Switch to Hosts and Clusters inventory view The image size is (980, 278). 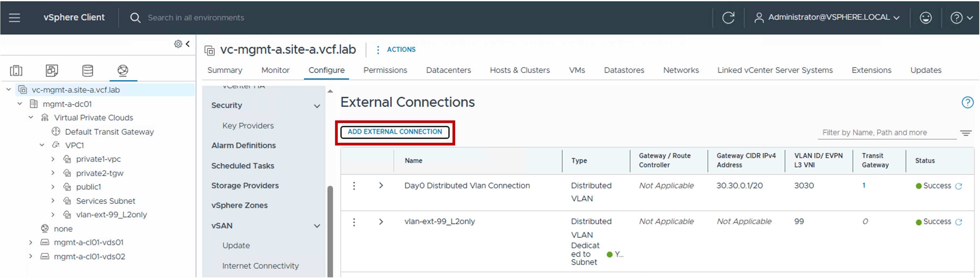click(x=16, y=70)
